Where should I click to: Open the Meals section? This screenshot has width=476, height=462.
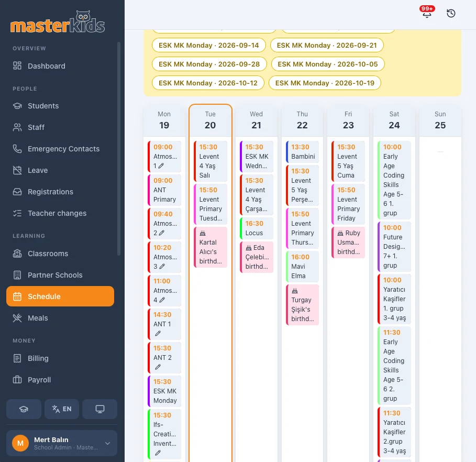60,318
